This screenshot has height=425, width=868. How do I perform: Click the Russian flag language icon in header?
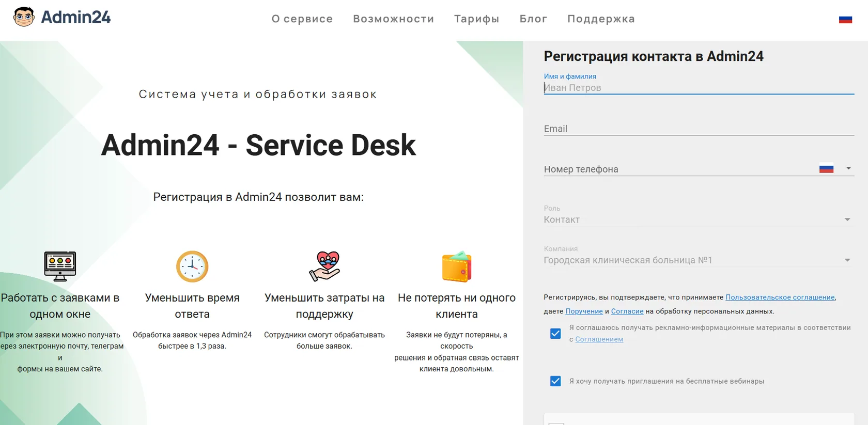pos(845,20)
